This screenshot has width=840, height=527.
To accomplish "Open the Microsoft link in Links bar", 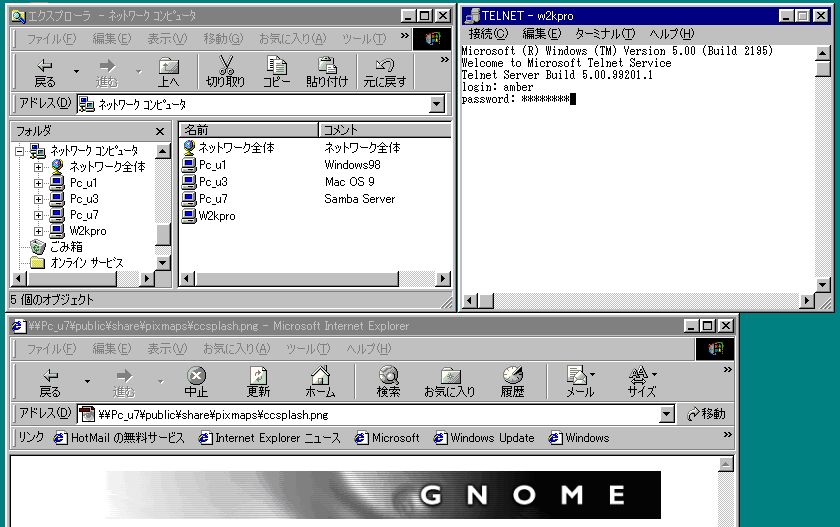I will (387, 438).
